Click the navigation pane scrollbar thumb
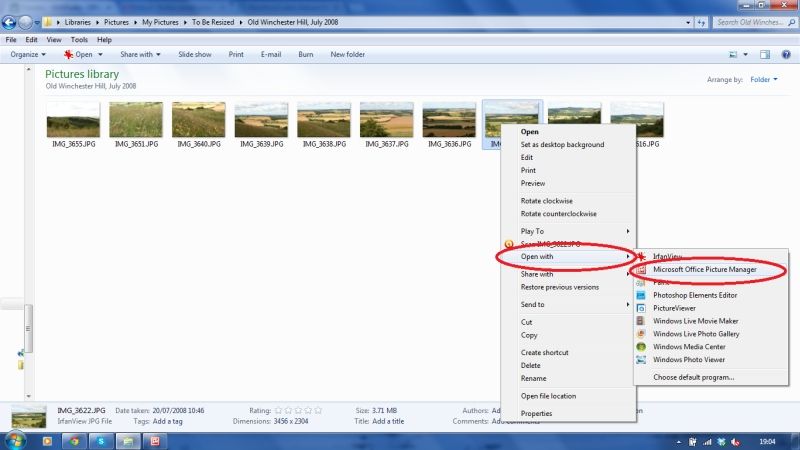 tap(28, 328)
